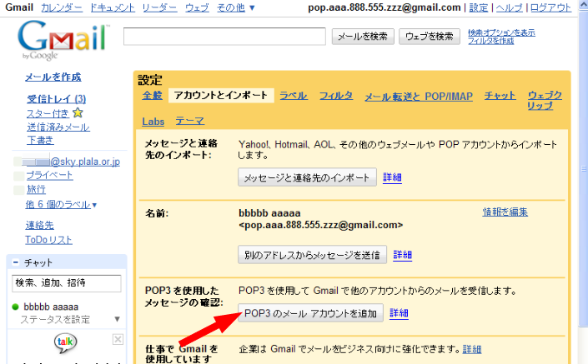Viewport: 588px width, 364px height.
Task: Click 設定 link at top right
Action: [479, 7]
